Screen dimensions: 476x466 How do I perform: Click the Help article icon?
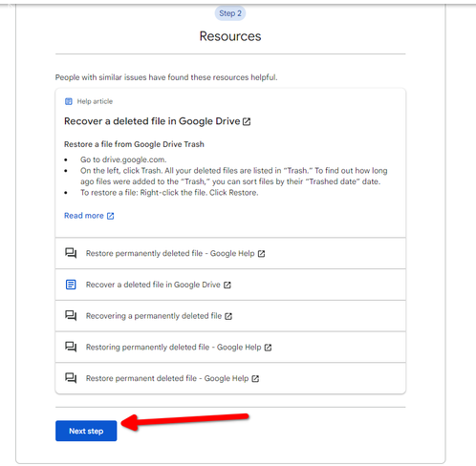click(69, 101)
